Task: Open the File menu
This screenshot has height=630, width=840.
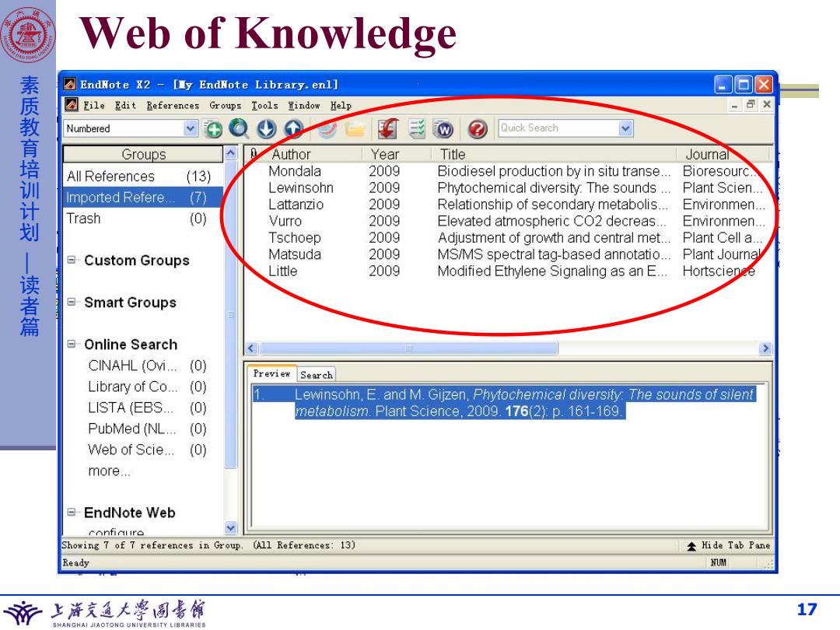Action: (x=94, y=106)
